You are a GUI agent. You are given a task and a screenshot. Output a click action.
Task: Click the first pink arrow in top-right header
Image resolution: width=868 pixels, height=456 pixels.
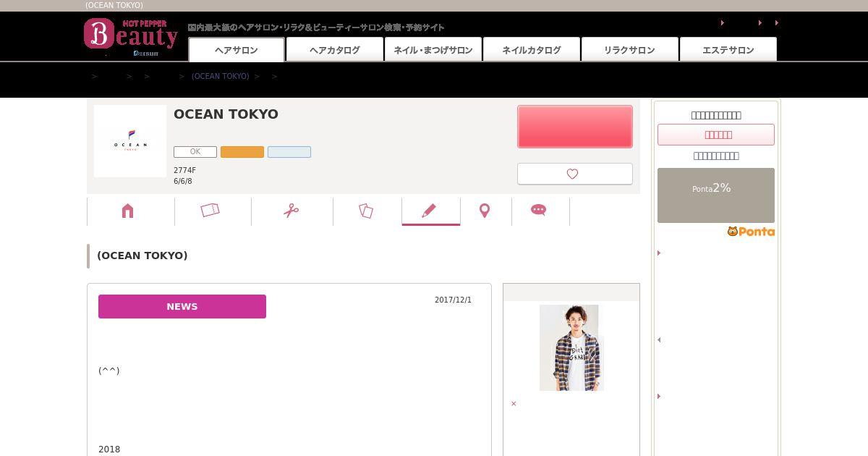pyautogui.click(x=723, y=23)
